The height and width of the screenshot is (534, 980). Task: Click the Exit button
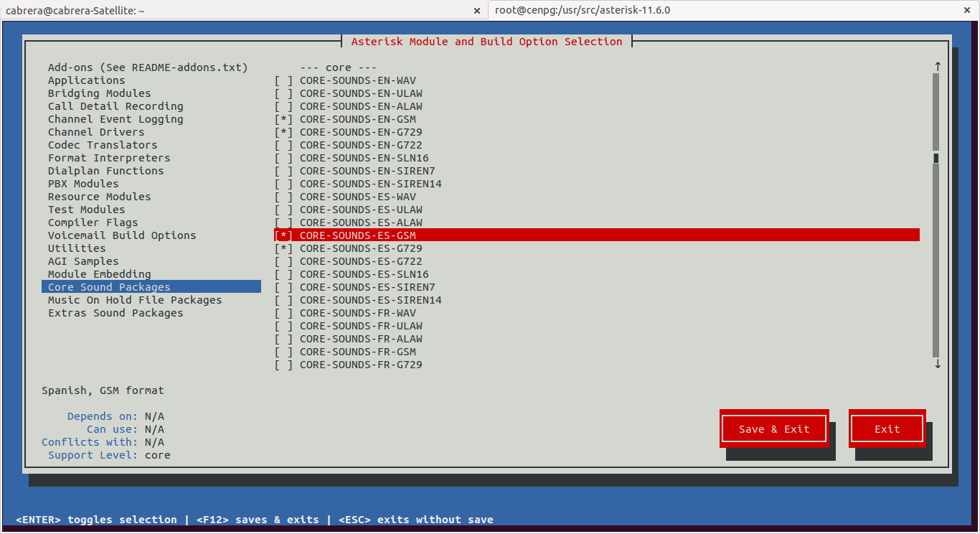887,428
